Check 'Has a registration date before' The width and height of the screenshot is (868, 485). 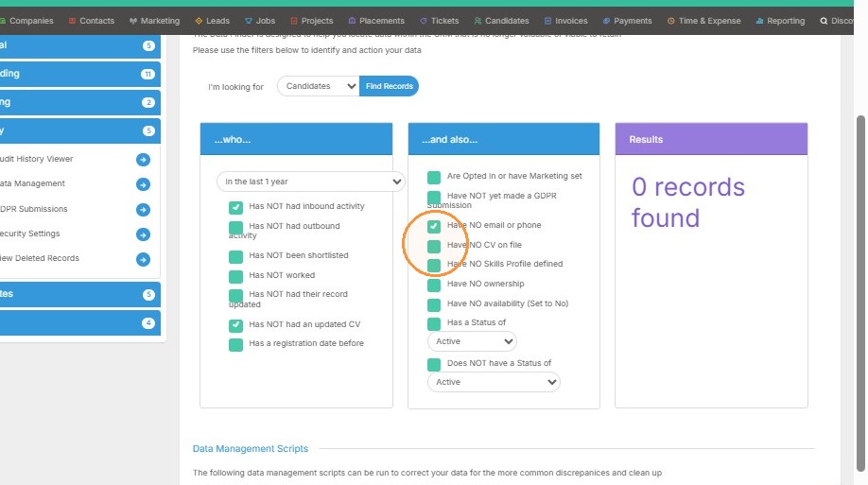[235, 345]
